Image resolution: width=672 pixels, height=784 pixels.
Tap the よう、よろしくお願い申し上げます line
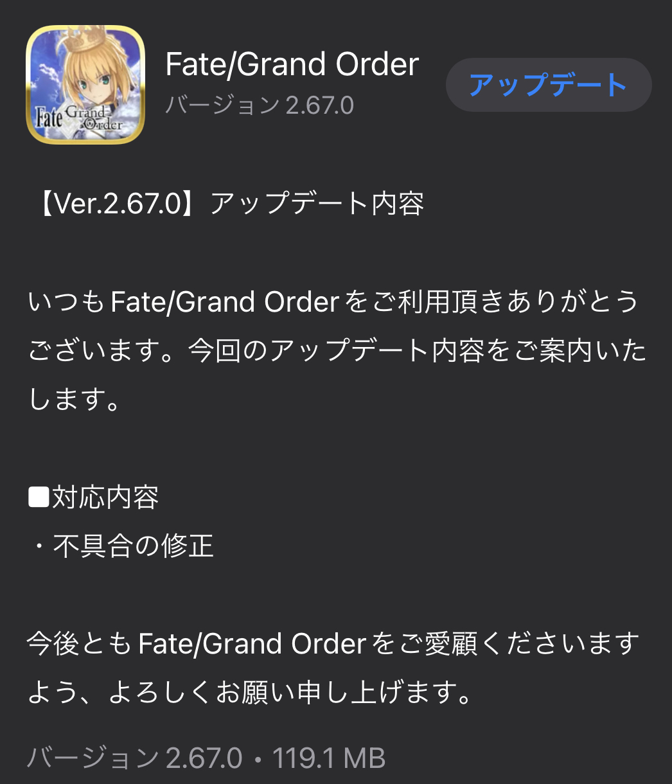coord(251,693)
